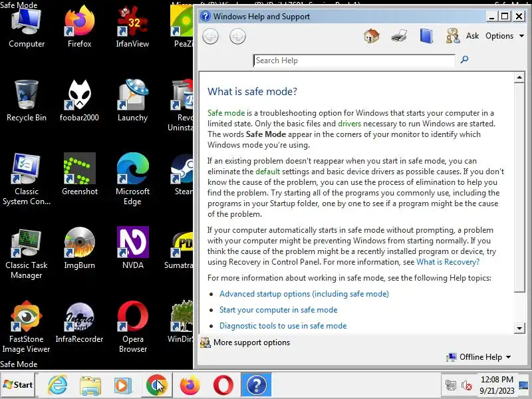Open Windows Explorer from the taskbar
The height and width of the screenshot is (399, 532).
pyautogui.click(x=90, y=385)
